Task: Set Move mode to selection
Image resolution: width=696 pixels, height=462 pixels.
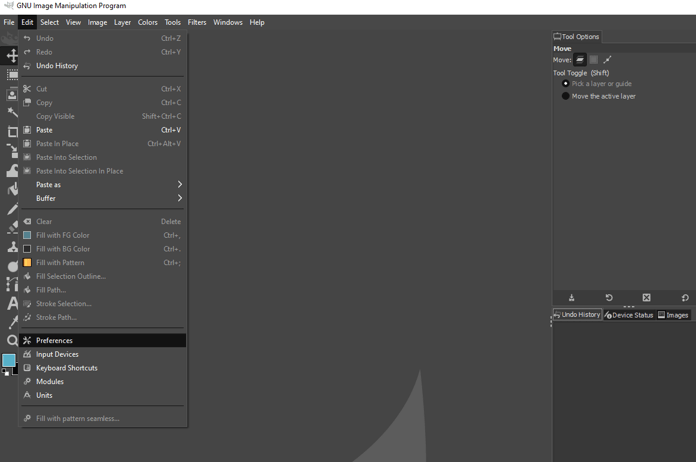Action: point(593,59)
